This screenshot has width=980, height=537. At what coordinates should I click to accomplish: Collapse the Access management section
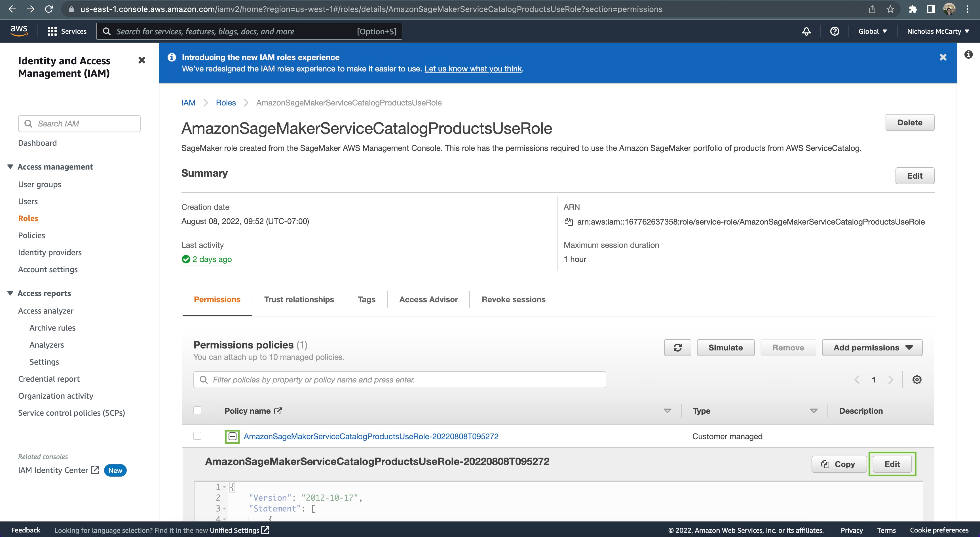click(10, 167)
